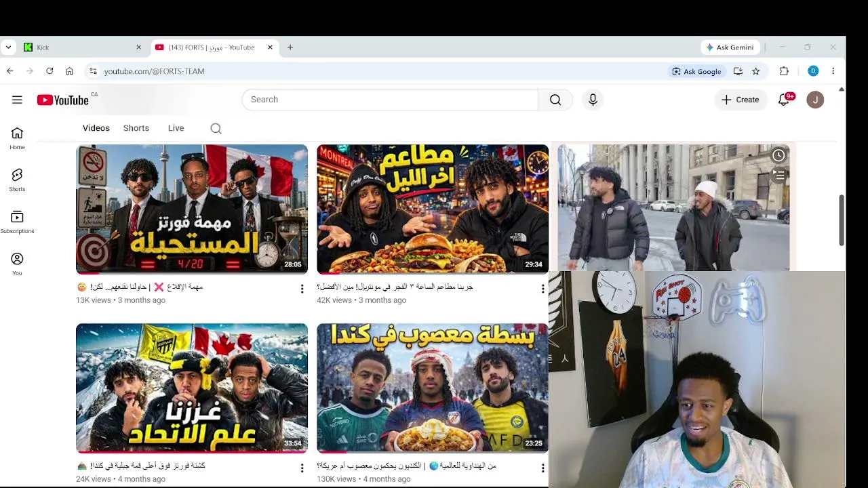Open the title of the 42K views video

point(395,287)
